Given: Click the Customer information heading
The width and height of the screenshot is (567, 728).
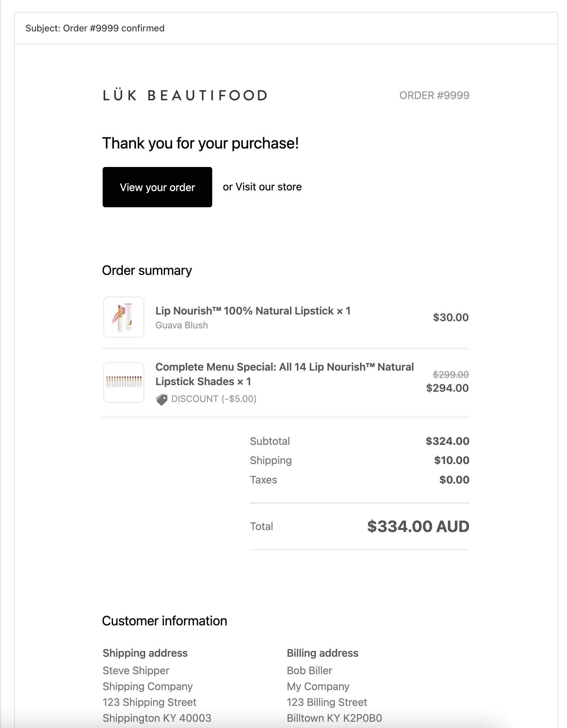Looking at the screenshot, I should [165, 621].
